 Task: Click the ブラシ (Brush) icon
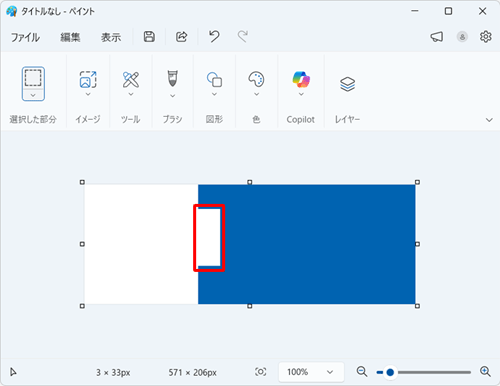click(x=172, y=78)
